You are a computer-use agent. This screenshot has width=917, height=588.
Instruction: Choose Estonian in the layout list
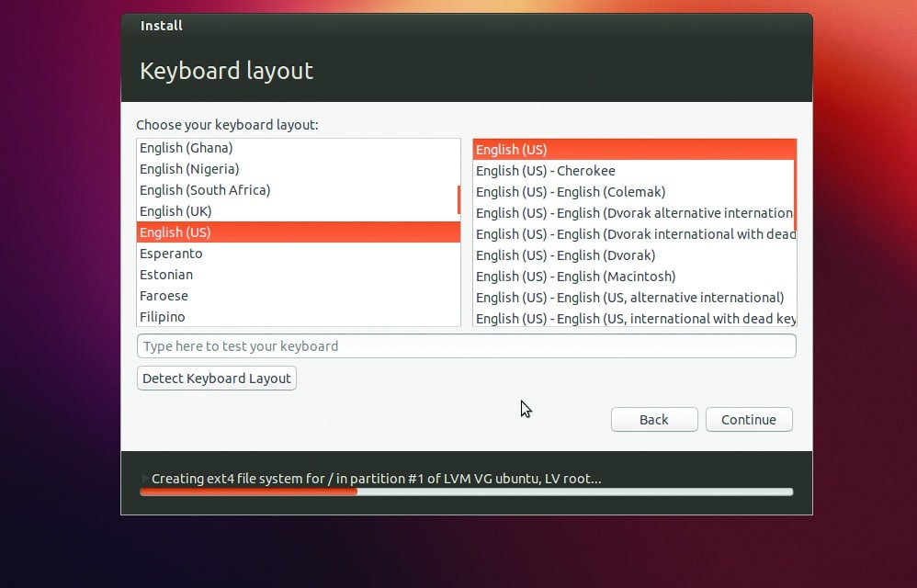(166, 275)
